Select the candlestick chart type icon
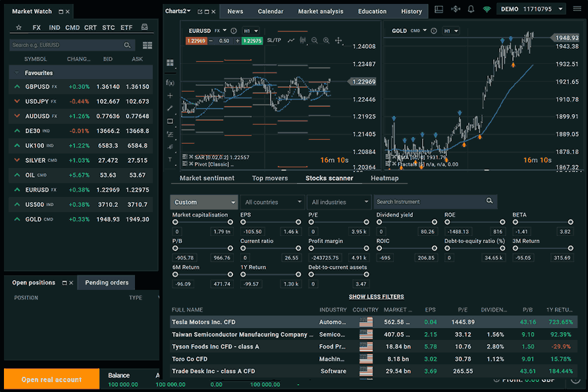The image size is (588, 392). click(x=303, y=40)
